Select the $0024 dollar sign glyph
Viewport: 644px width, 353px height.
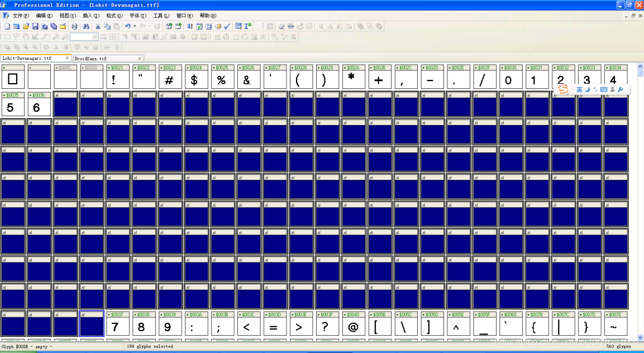[x=196, y=77]
